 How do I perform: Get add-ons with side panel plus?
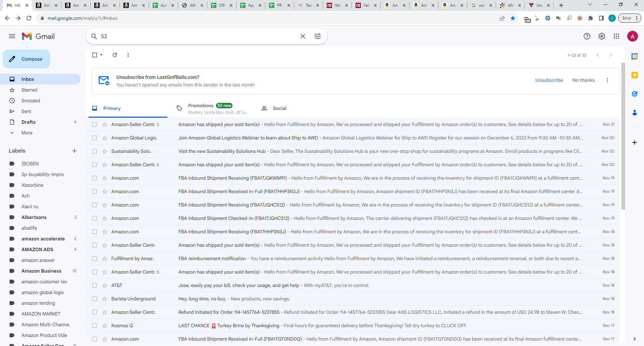coord(635,142)
